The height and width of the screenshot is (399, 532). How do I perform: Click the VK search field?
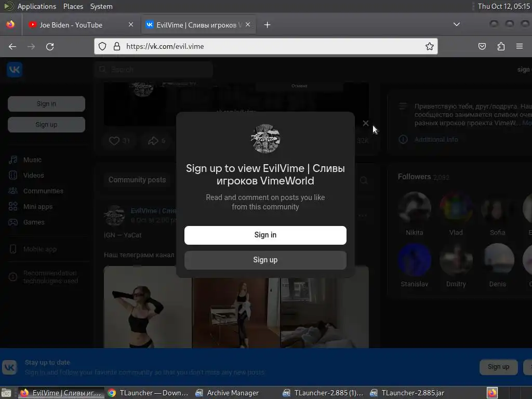click(x=154, y=70)
